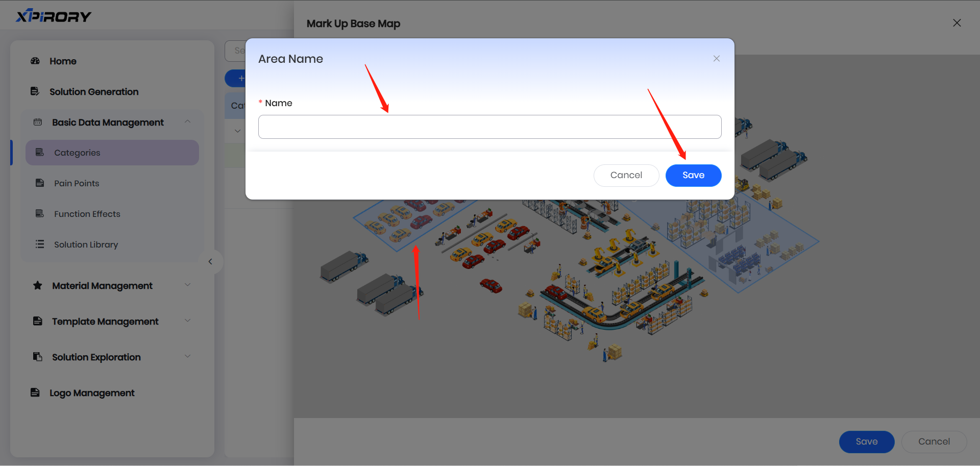Expand the Solution Exploration chevron
Viewport: 980px width, 466px height.
pos(187,357)
